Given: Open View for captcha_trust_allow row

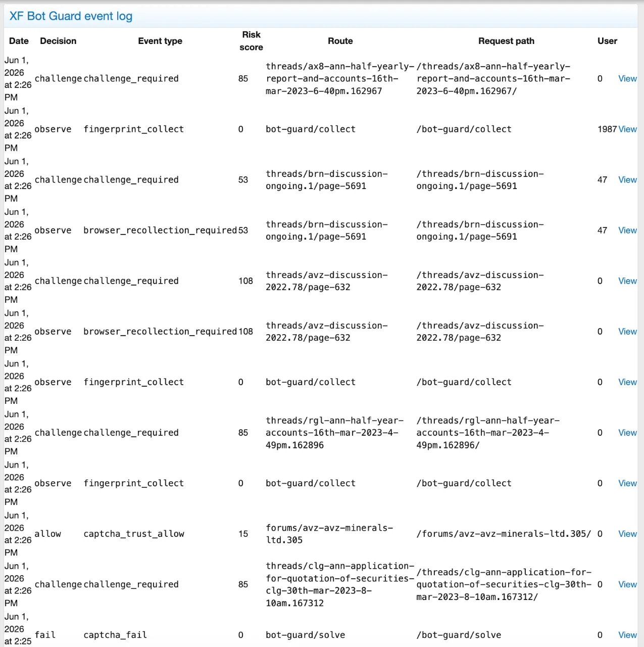Looking at the screenshot, I should tap(627, 533).
